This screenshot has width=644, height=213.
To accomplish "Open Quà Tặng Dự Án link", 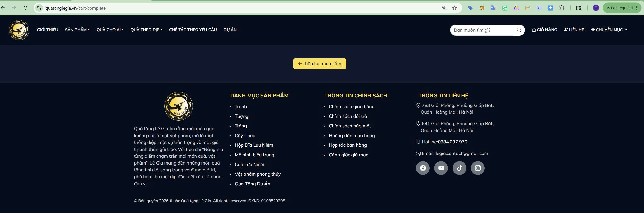I will point(252,184).
